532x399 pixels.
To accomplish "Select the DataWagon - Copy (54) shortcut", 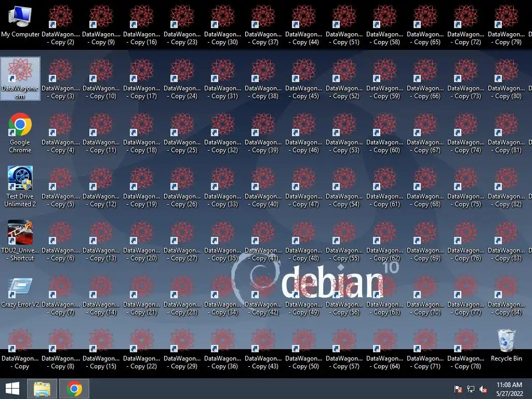I will (344, 187).
